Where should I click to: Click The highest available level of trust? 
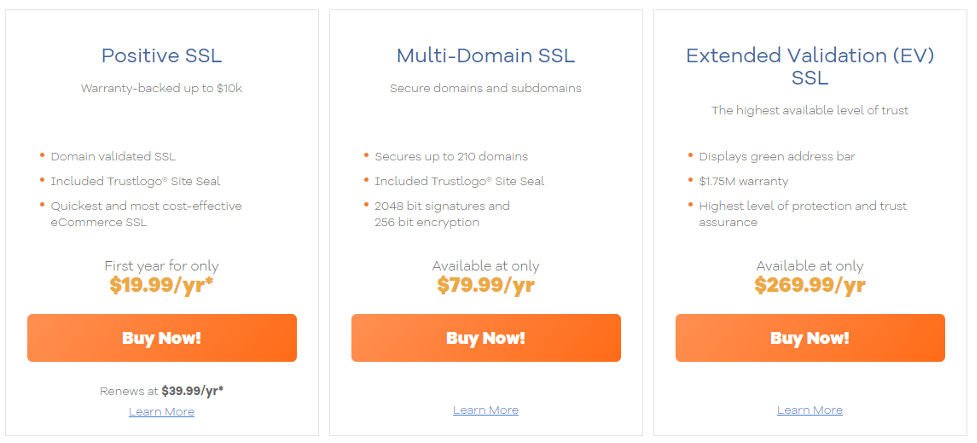coord(810,110)
